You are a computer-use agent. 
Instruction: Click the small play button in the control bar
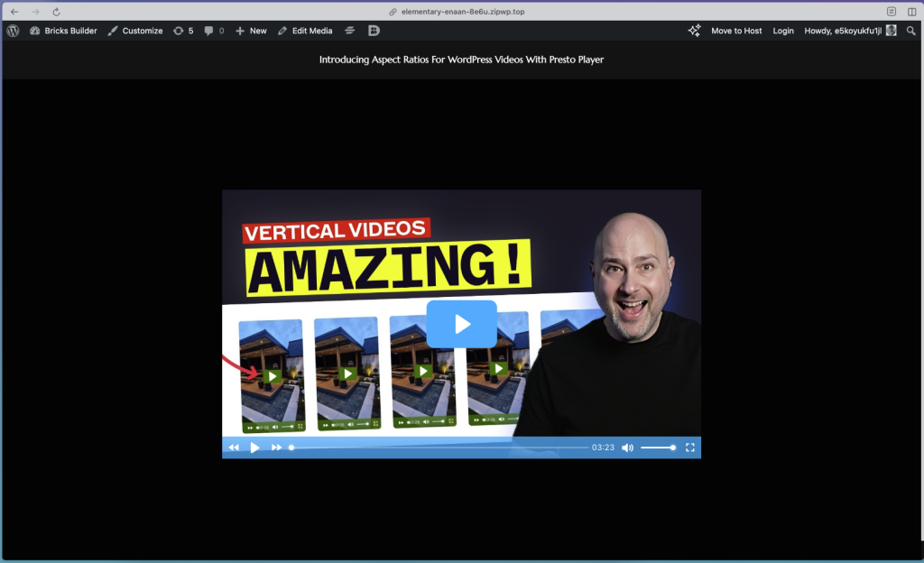click(254, 448)
